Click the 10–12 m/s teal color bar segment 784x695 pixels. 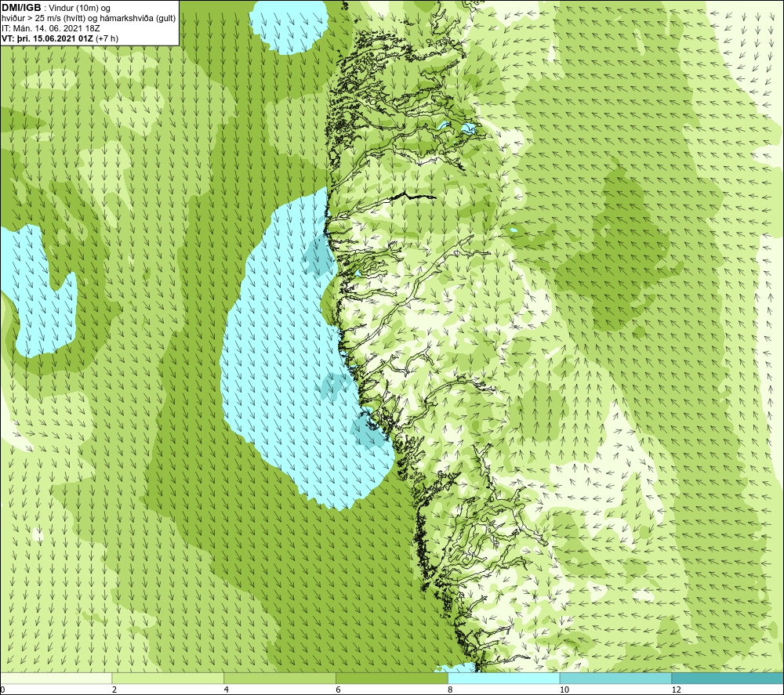pos(615,678)
